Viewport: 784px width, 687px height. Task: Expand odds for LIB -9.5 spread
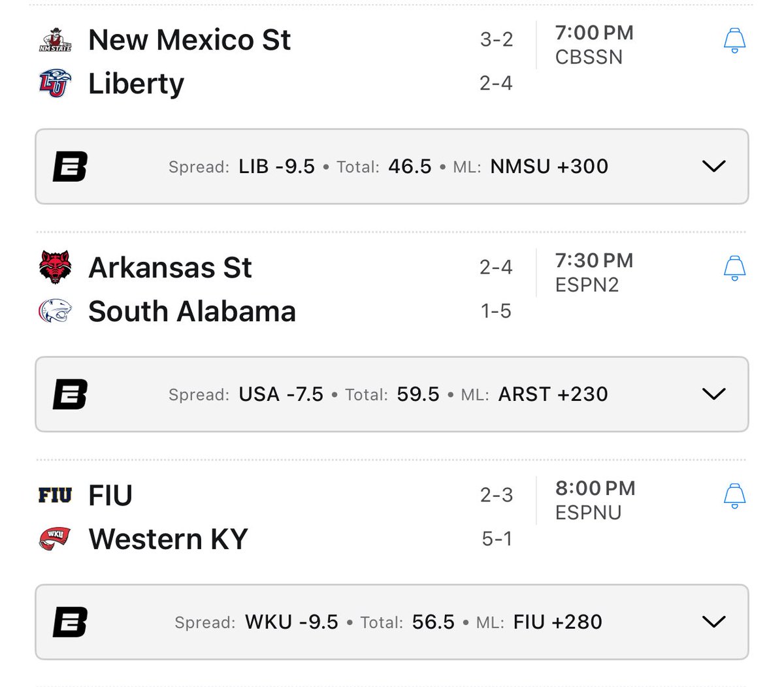(713, 167)
